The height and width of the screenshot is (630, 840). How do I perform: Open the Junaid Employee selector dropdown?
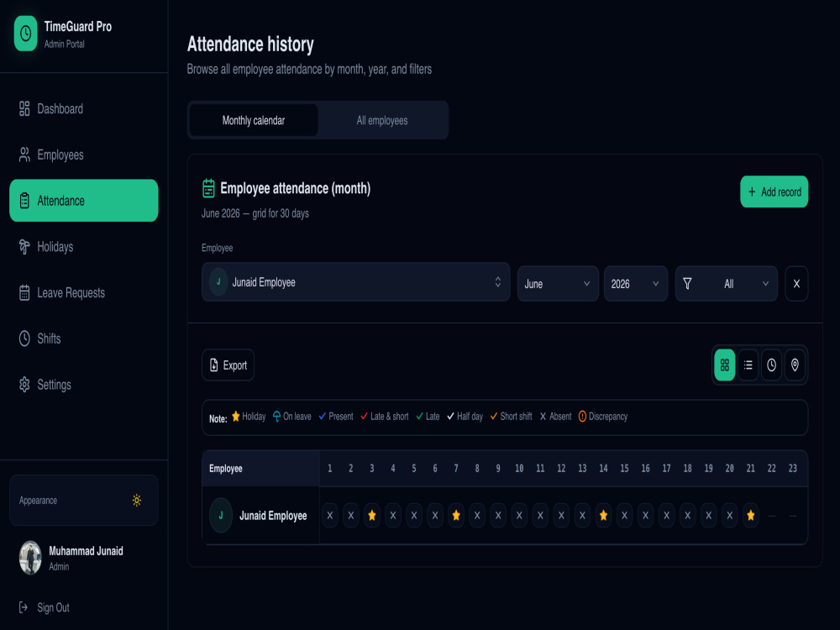coord(355,281)
